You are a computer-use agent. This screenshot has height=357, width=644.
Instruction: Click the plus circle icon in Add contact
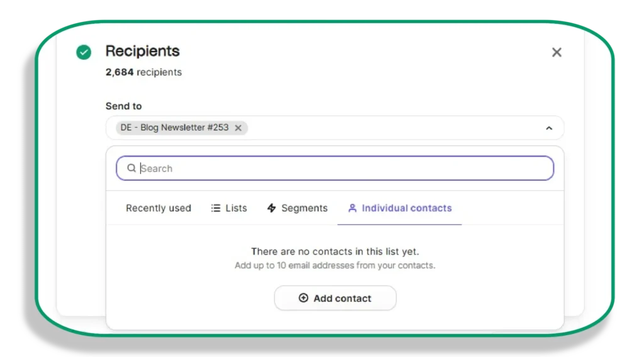tap(304, 298)
